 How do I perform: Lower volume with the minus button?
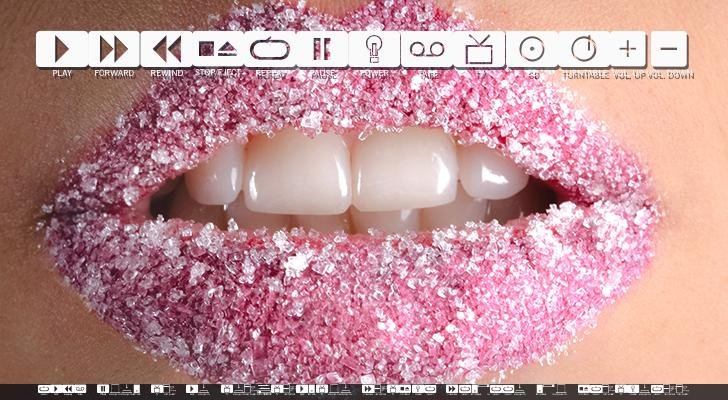[x=670, y=48]
